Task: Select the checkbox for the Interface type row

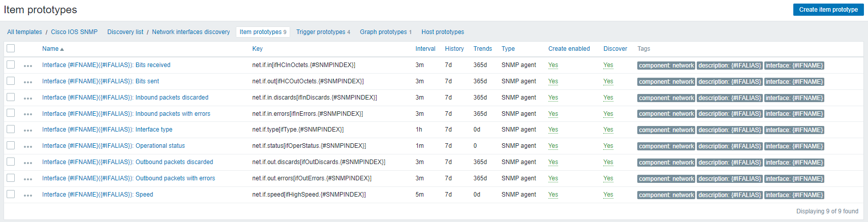Action: pos(11,129)
